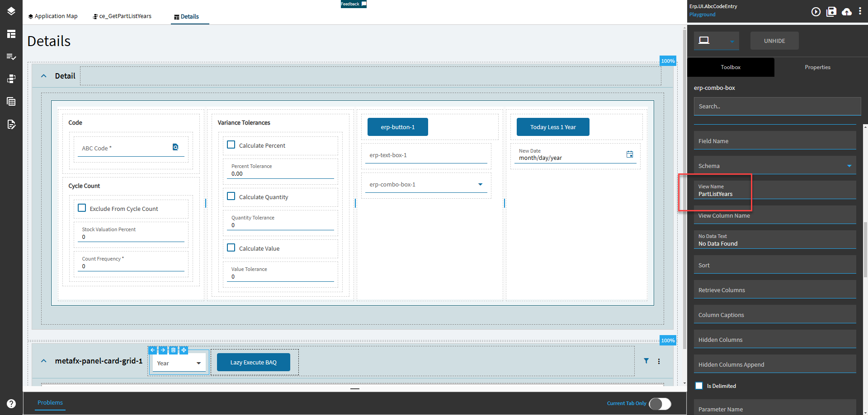
Task: Open the Problems tab
Action: click(x=50, y=402)
